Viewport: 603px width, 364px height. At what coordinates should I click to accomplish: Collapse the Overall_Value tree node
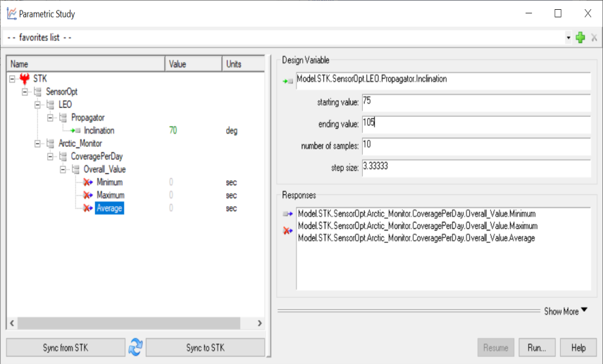coord(63,170)
